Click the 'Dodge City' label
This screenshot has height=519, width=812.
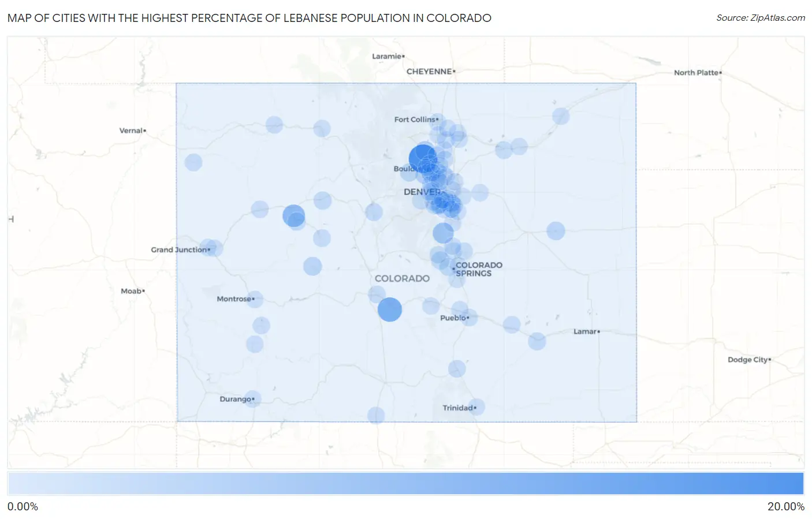point(748,360)
